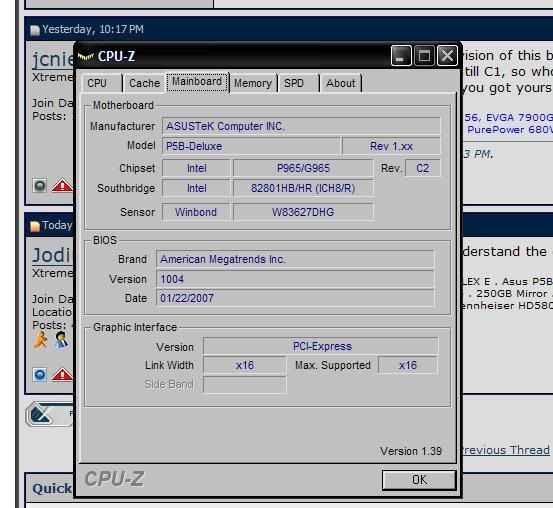This screenshot has height=508, width=553.
Task: Click the Link Width x16 field
Action: tap(245, 365)
